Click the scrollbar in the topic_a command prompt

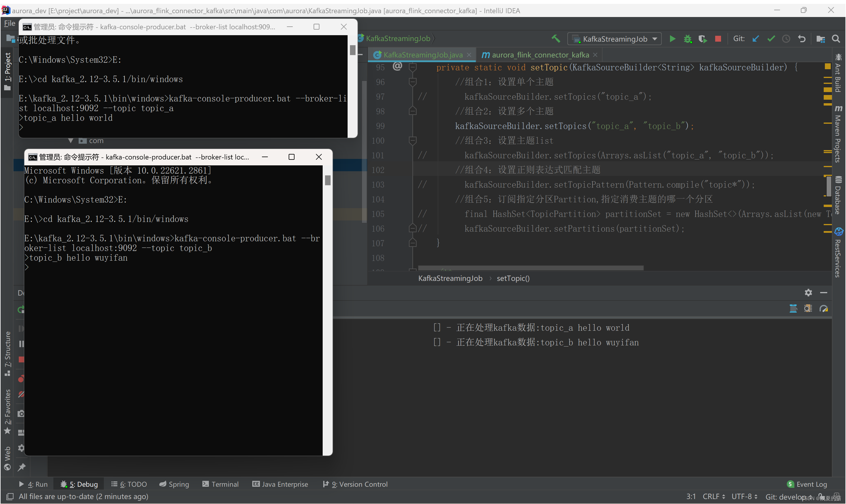coord(352,50)
